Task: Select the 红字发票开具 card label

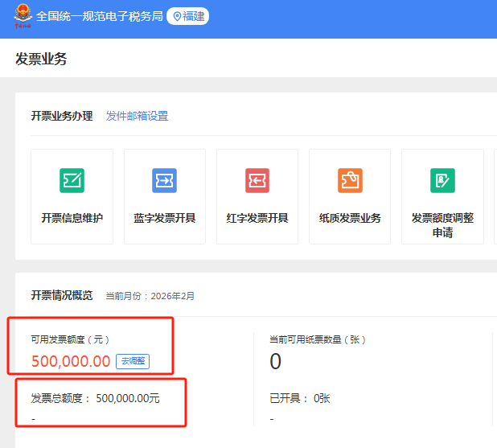Action: (x=257, y=218)
